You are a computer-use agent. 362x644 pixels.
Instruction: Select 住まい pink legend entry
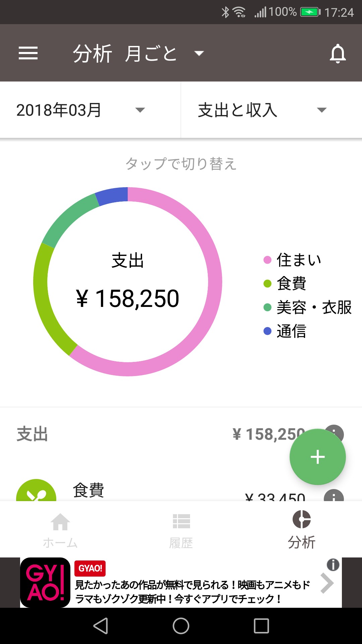292,260
